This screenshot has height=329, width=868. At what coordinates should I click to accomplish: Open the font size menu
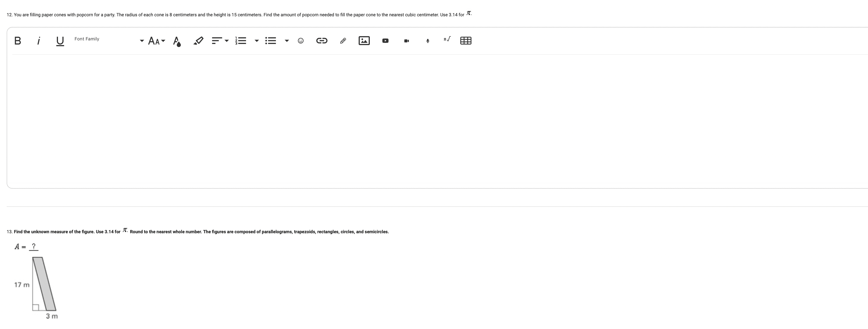157,41
